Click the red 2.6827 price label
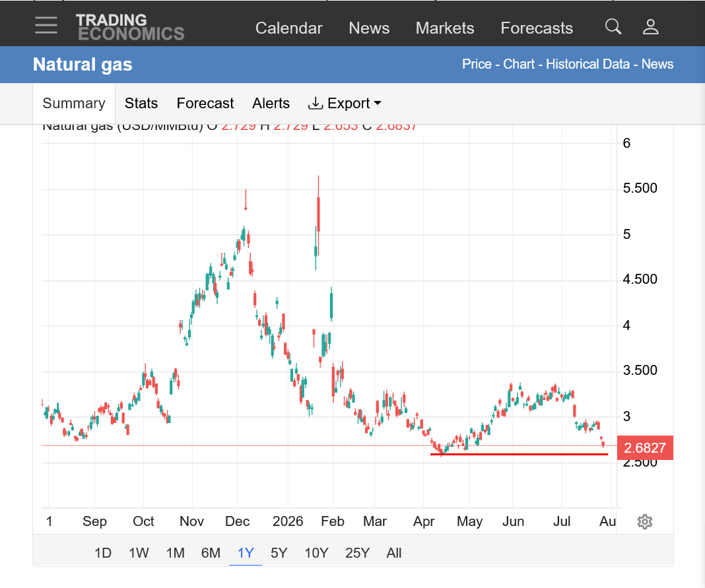The width and height of the screenshot is (705, 588). [x=645, y=447]
